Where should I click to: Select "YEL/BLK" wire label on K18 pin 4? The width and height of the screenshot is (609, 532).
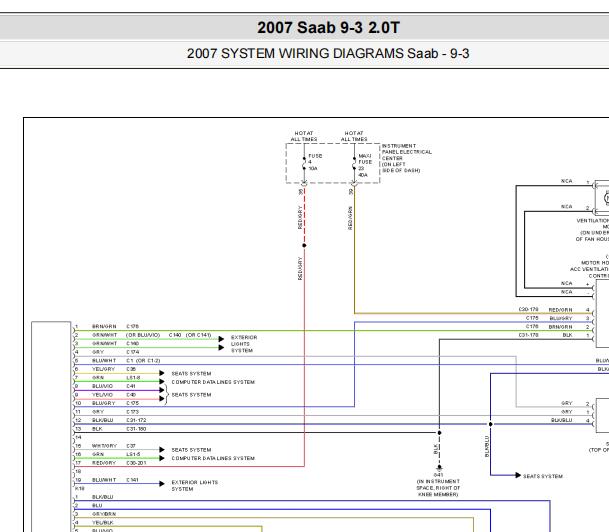pos(103,522)
